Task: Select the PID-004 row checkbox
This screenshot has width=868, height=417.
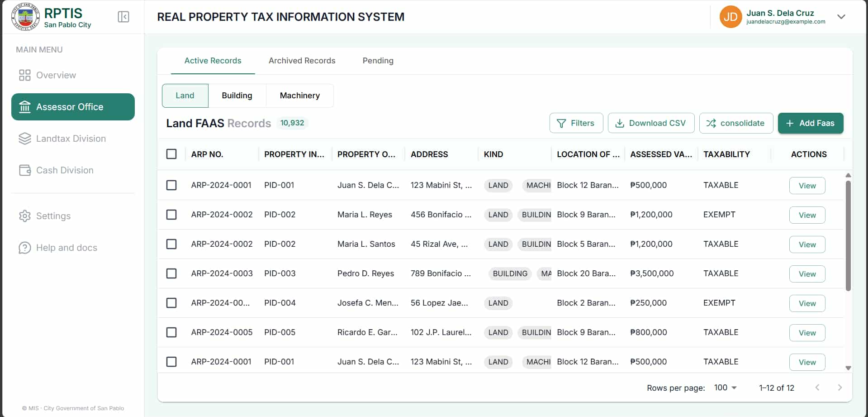Action: coord(171,303)
